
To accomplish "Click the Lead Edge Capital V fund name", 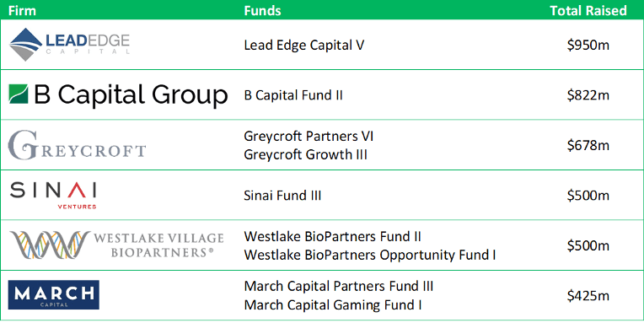I will [x=304, y=45].
